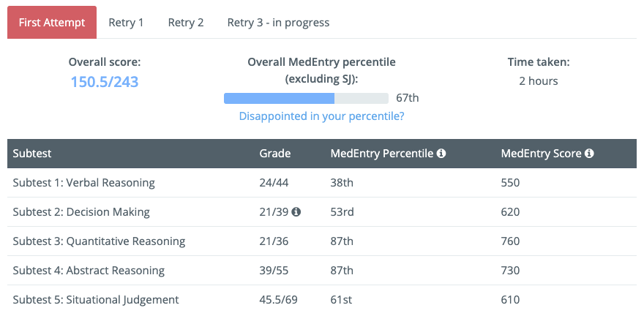Image resolution: width=644 pixels, height=316 pixels.
Task: Click info icon next to MedEntry Score header
Action: 589,154
